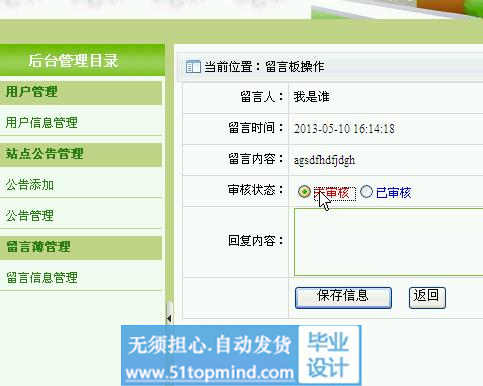Open 用户信息管理 menu item
483x386 pixels.
(x=42, y=123)
